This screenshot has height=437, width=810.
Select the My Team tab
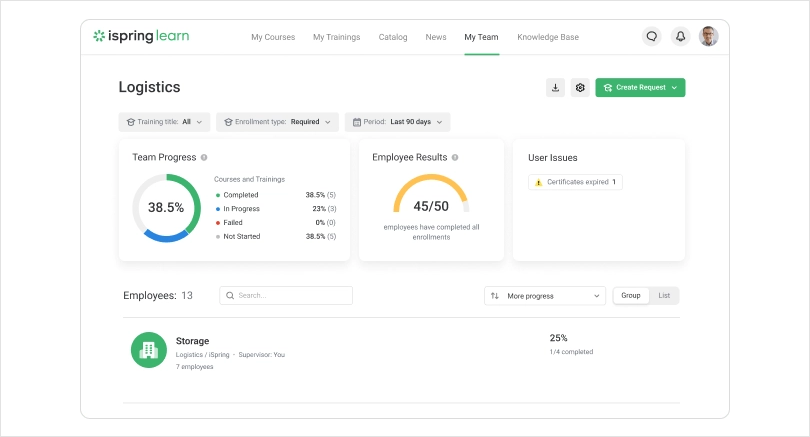pos(481,37)
